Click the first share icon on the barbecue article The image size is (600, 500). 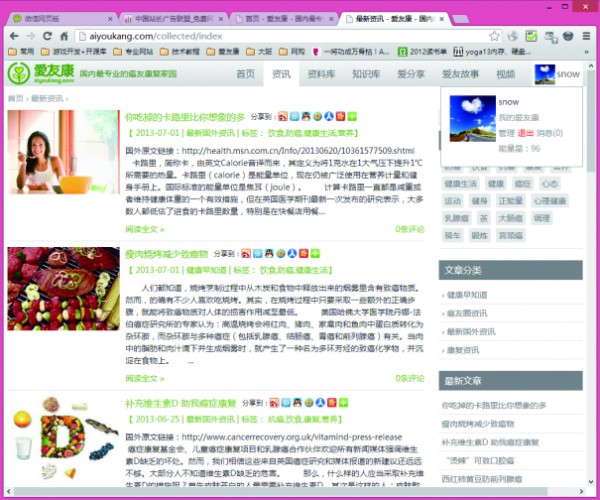[247, 254]
